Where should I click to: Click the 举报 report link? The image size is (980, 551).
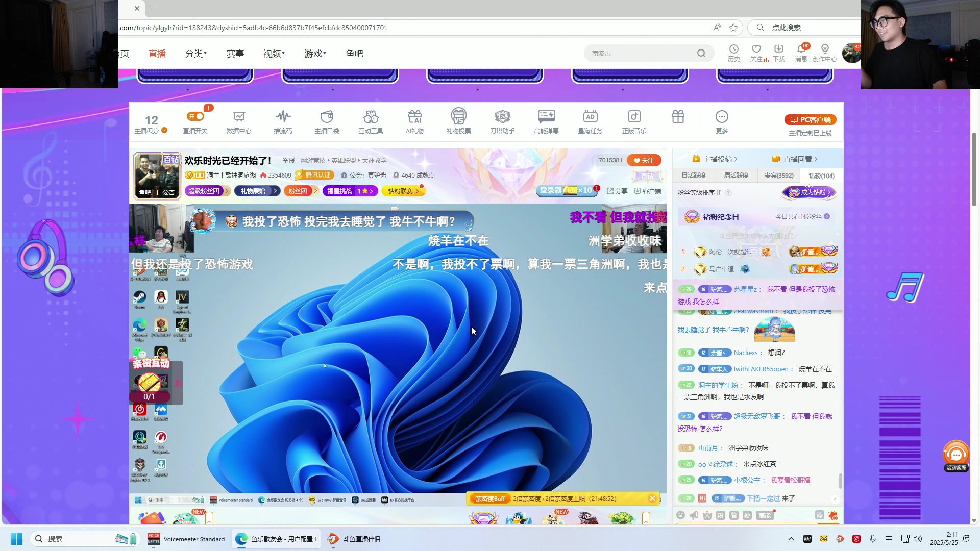pos(288,161)
